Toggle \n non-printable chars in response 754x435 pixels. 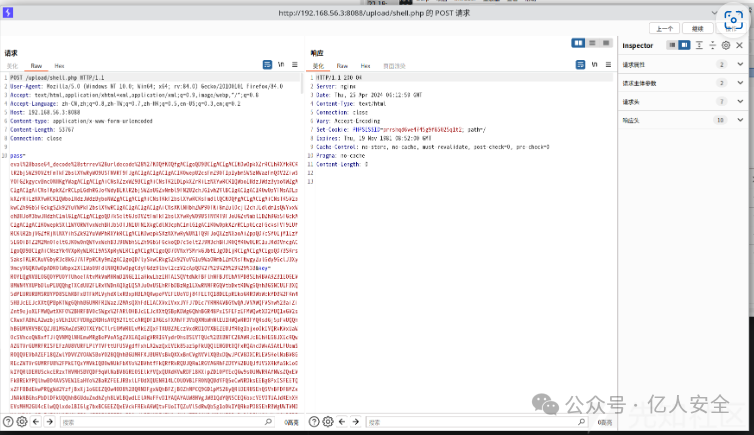[594, 64]
